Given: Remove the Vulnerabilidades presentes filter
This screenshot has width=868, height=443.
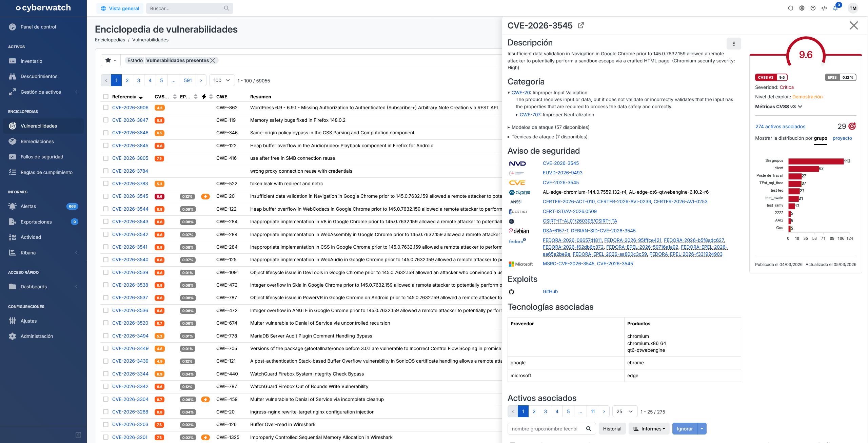Looking at the screenshot, I should pos(213,60).
